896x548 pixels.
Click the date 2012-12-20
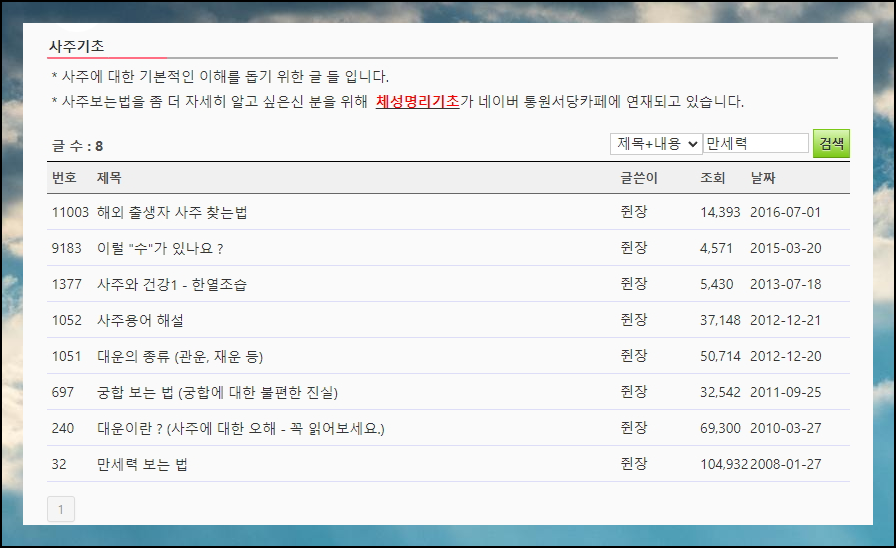click(x=786, y=357)
